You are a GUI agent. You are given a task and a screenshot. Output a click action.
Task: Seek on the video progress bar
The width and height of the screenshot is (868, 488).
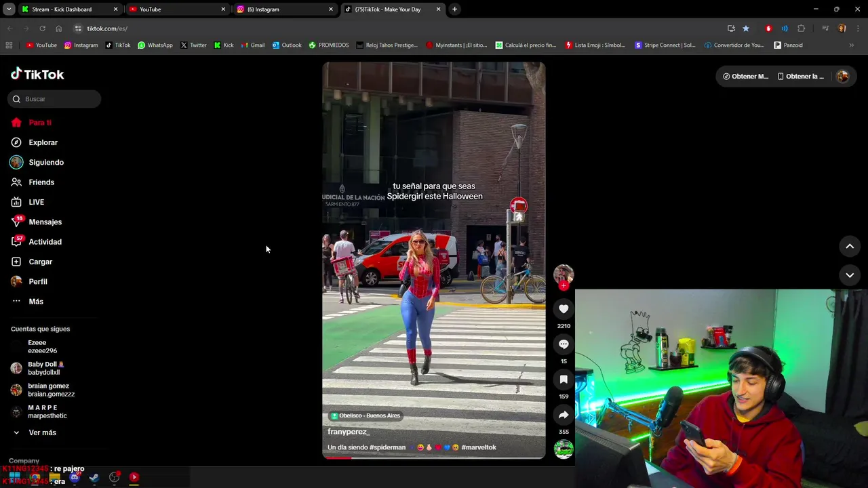434,457
